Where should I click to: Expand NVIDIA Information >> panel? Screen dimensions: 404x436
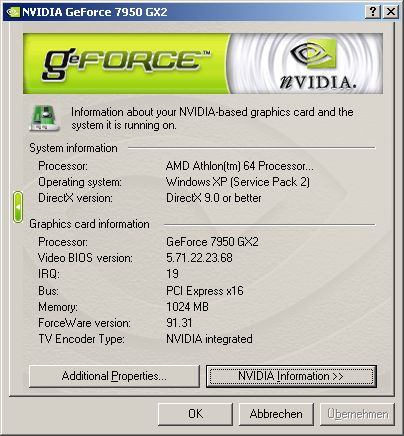[x=291, y=376]
